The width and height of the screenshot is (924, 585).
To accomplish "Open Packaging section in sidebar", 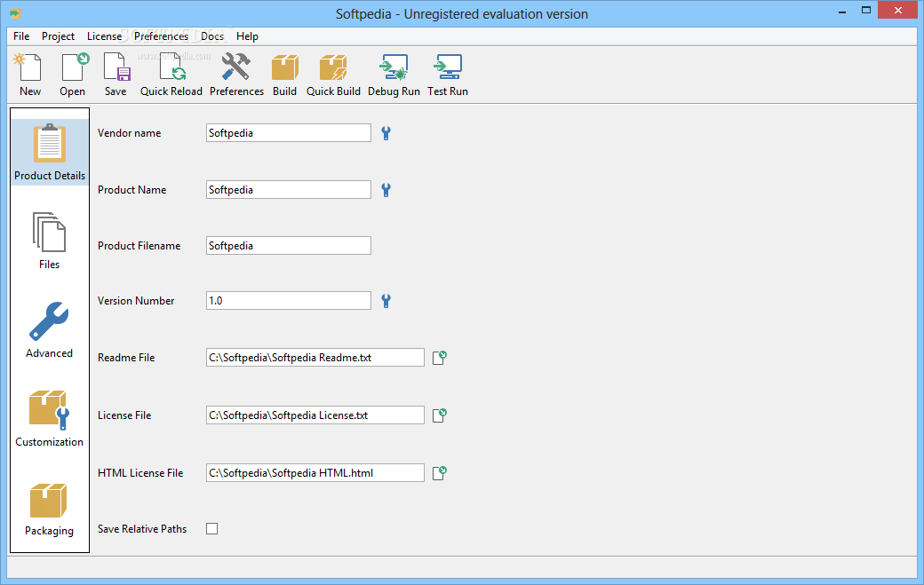I will (50, 509).
